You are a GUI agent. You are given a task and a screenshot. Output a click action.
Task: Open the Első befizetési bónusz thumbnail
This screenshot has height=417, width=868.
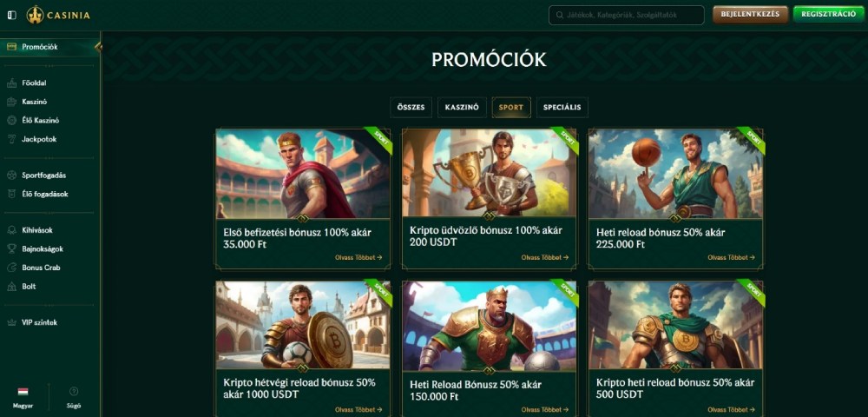(x=302, y=174)
